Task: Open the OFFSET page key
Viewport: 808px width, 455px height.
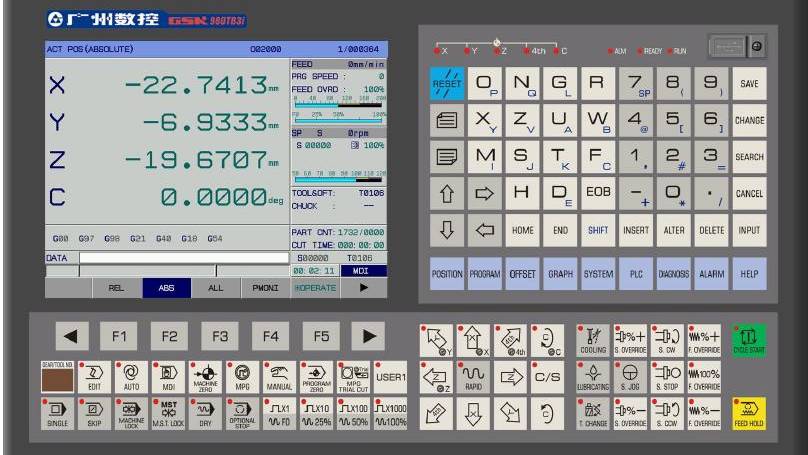Action: (x=523, y=274)
